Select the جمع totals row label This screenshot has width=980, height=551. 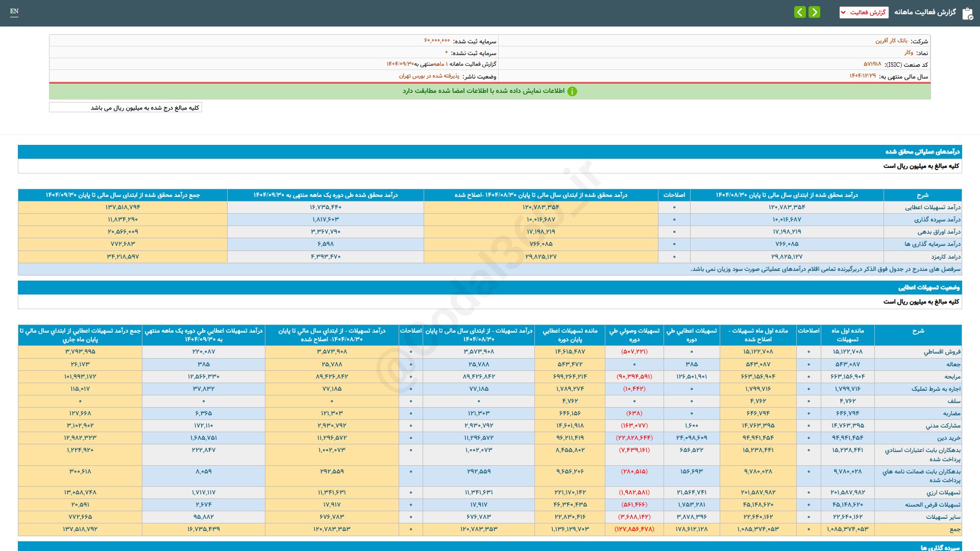click(954, 529)
